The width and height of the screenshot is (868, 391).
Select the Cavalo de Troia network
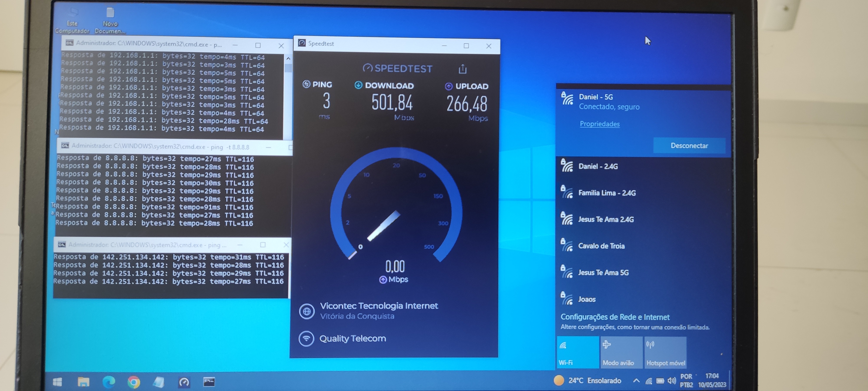(x=601, y=246)
